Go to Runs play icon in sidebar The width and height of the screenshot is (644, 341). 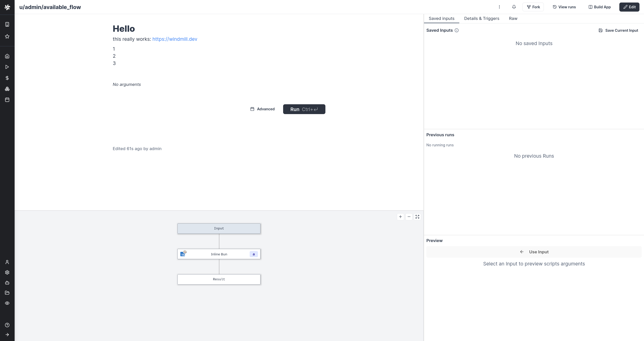(7, 67)
